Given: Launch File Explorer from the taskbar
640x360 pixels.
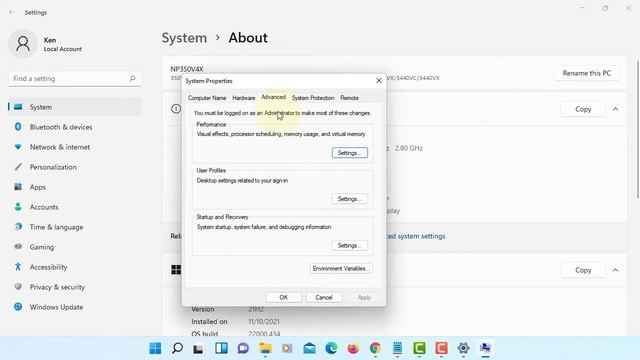Looking at the screenshot, I should point(265,348).
